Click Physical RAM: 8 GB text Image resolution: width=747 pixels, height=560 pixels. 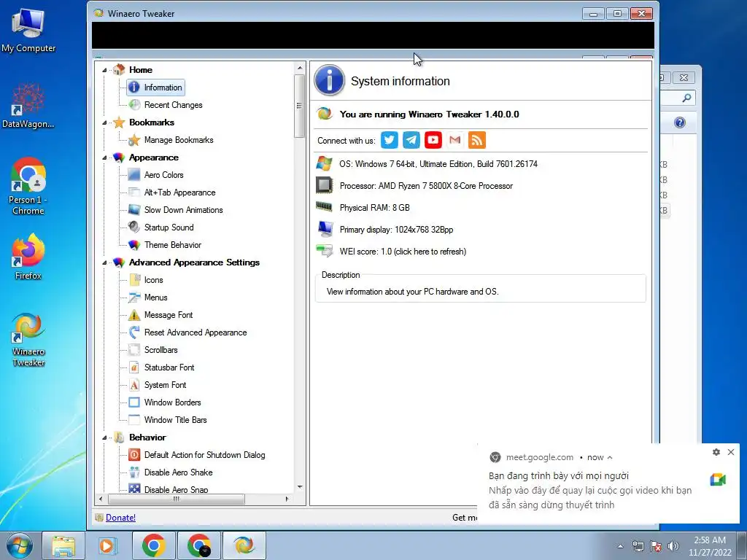pos(374,208)
